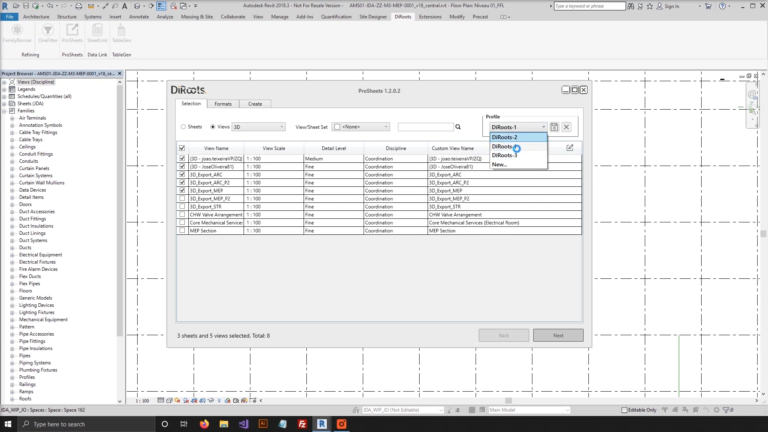
Task: Toggle the select-all checkbox in the table header
Action: (x=182, y=148)
